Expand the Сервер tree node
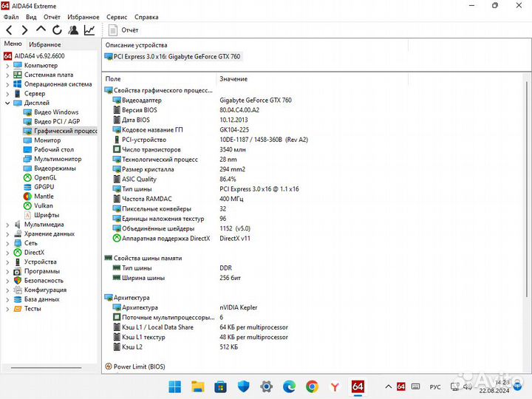 pos(7,94)
